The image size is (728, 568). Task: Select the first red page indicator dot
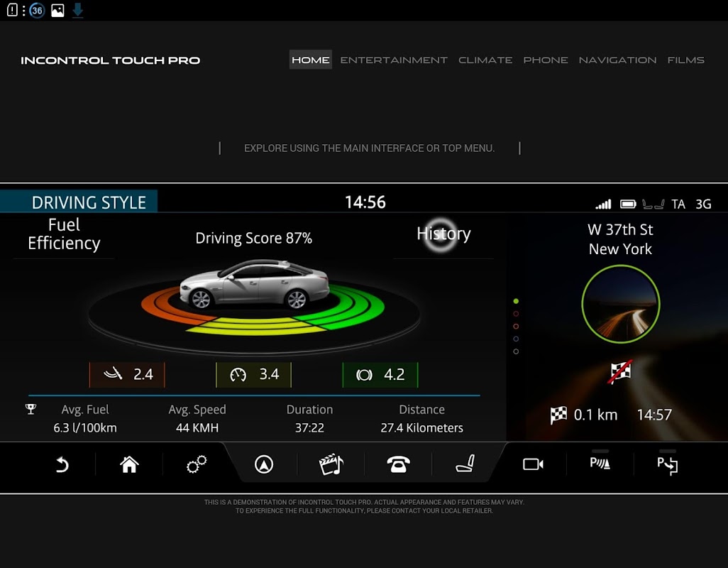[516, 314]
